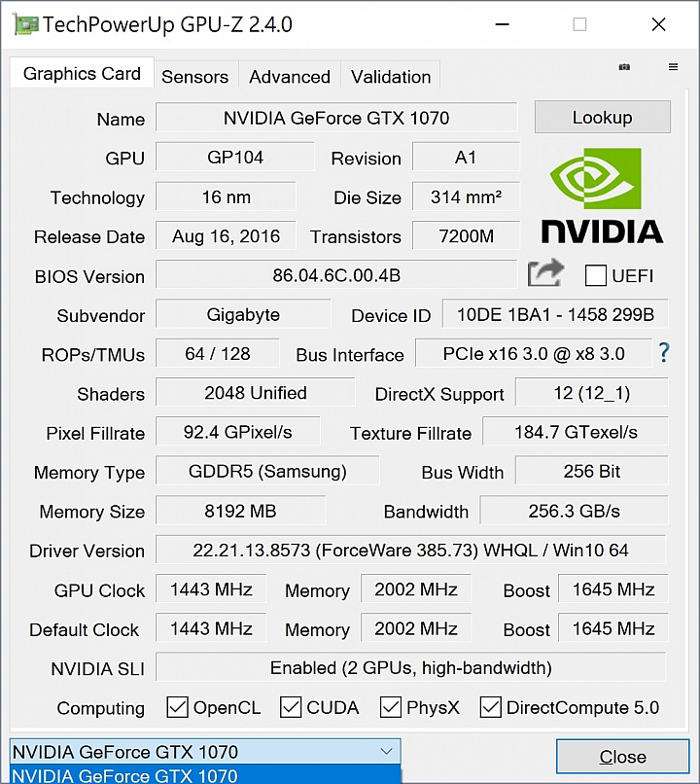Click the Default Clock row Boost value 1645 MHz
The height and width of the screenshot is (784, 700).
tap(613, 628)
